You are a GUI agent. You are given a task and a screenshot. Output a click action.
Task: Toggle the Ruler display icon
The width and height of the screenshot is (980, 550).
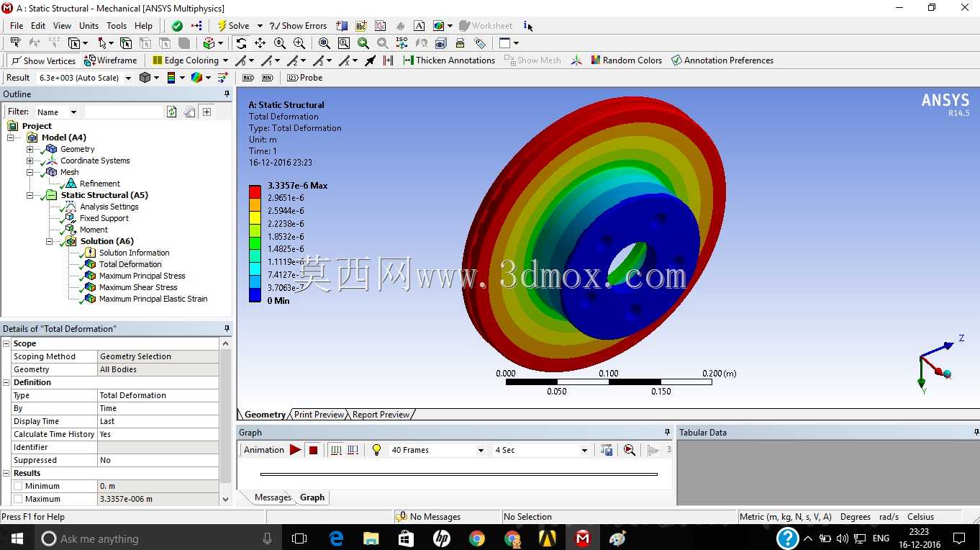(460, 43)
